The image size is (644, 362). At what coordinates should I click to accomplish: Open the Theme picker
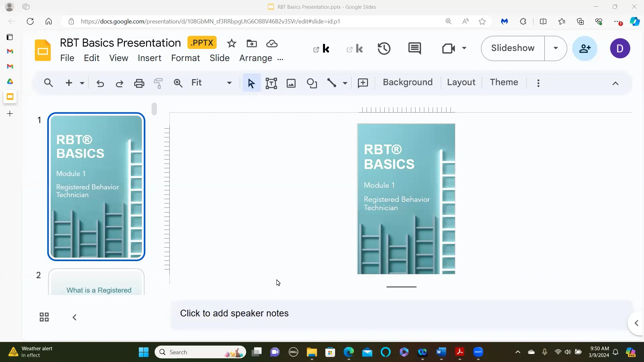504,82
